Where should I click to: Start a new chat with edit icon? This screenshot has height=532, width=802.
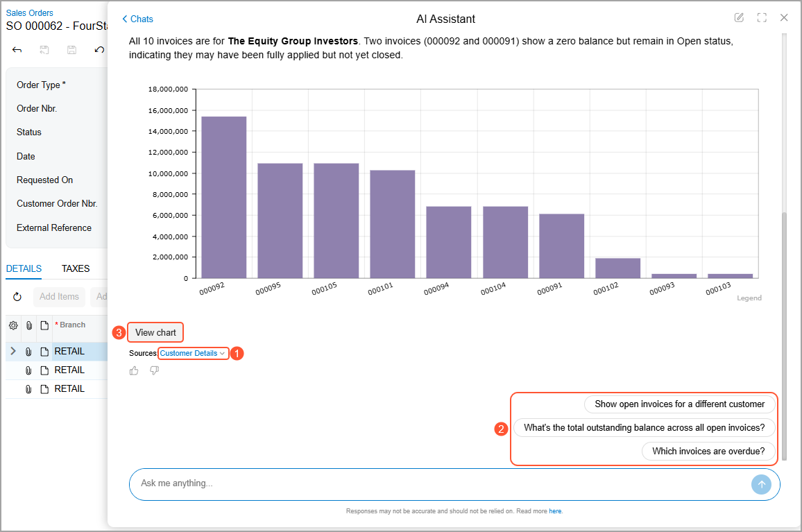[x=739, y=18]
